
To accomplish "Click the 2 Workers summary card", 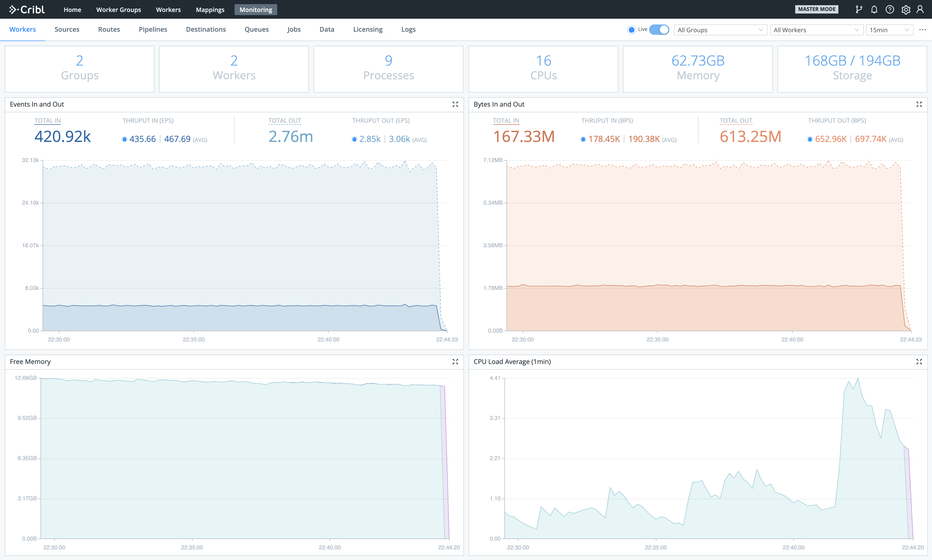I will [234, 69].
